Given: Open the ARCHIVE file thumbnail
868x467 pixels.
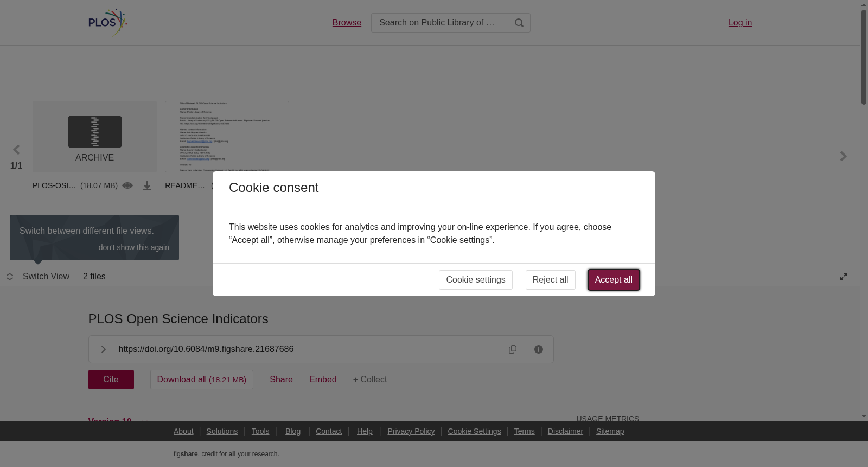Looking at the screenshot, I should pyautogui.click(x=94, y=137).
